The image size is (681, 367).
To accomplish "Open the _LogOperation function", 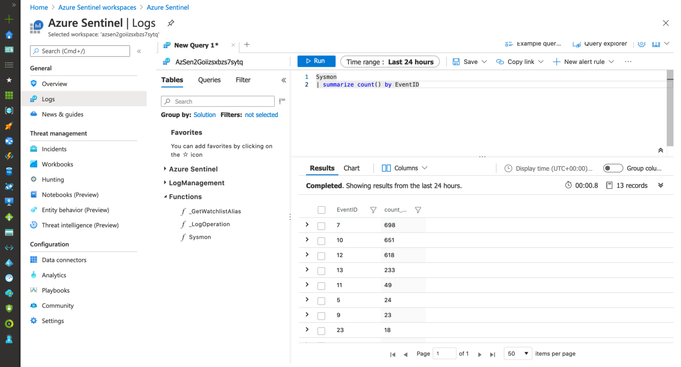I will [205, 224].
